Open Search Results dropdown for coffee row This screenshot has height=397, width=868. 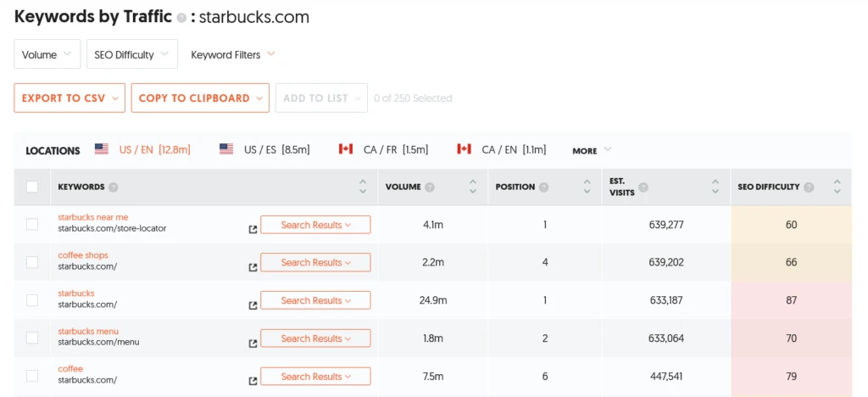[315, 377]
